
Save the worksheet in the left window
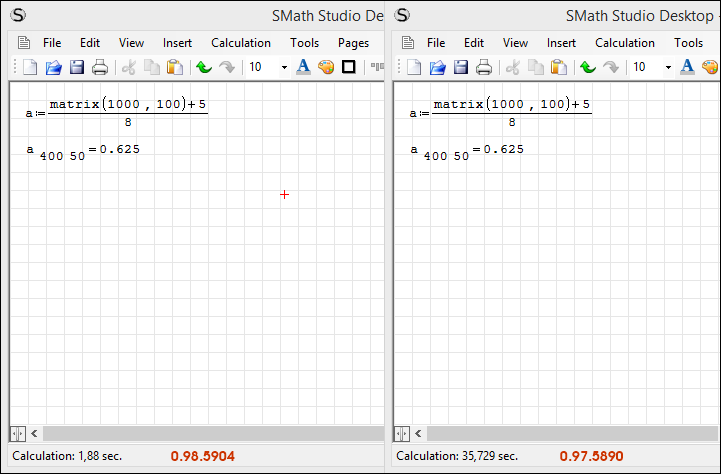pos(76,67)
